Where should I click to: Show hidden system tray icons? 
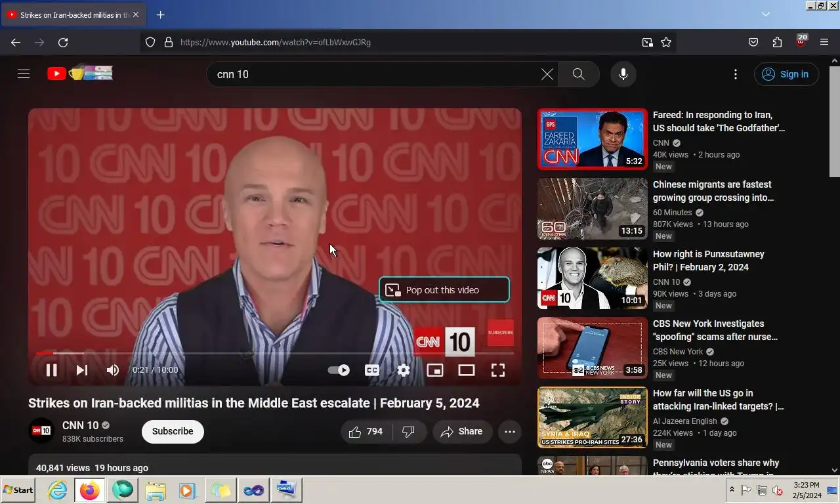[x=732, y=490]
